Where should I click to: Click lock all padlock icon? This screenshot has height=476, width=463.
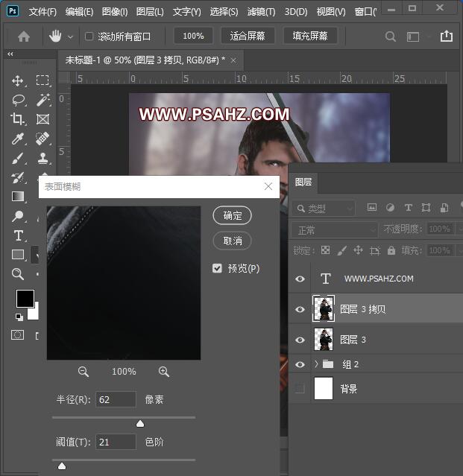[x=391, y=250]
